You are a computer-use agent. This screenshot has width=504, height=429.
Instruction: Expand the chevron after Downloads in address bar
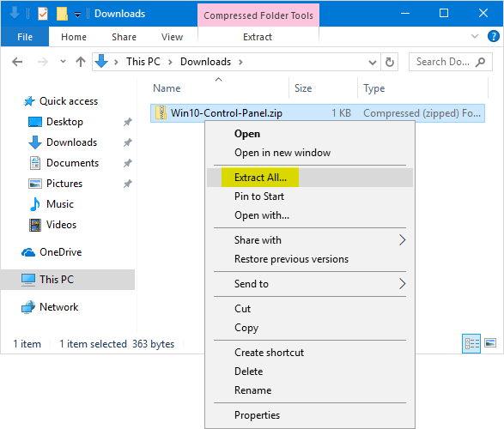[240, 62]
